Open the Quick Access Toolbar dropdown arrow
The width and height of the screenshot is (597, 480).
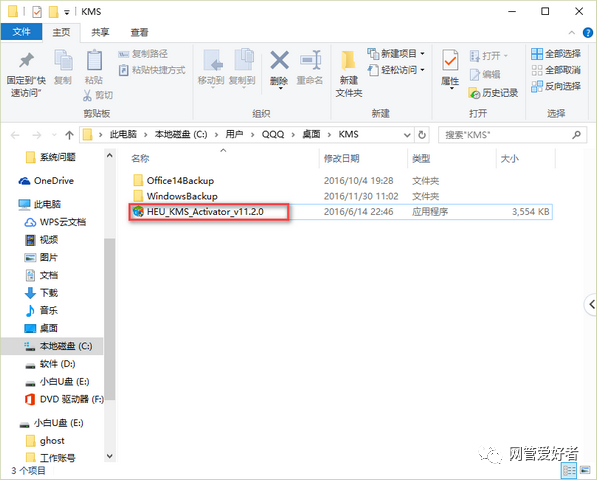pos(67,13)
